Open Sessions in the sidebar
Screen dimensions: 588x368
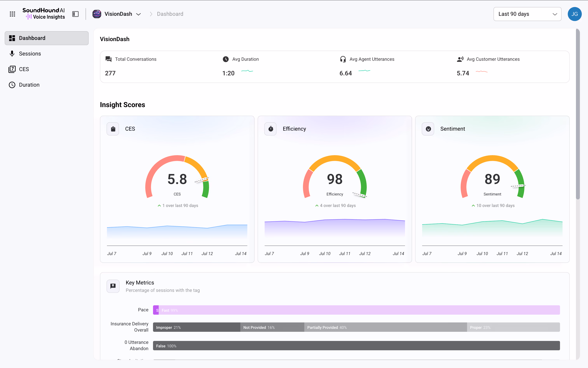pos(47,54)
